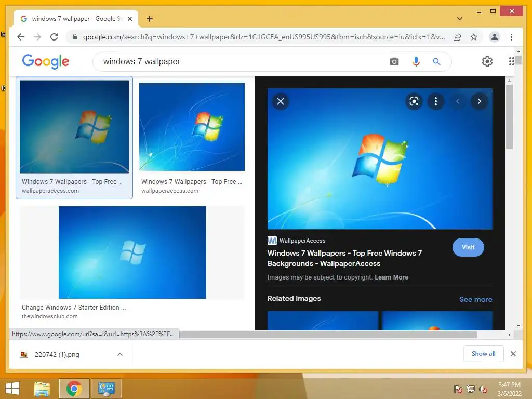Click the muted volume tray icon
532x399 pixels.
[x=483, y=389]
